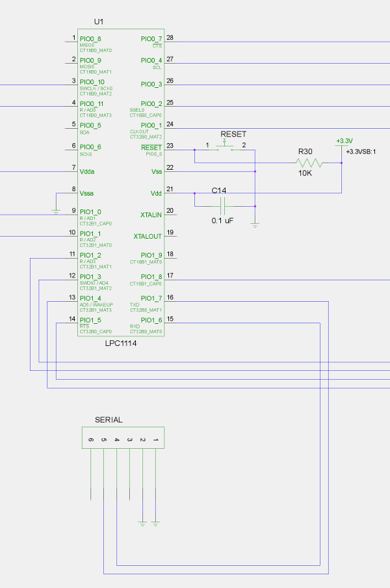Select ground symbol below the C14 capacitor
390x588 pixels.
click(x=255, y=225)
